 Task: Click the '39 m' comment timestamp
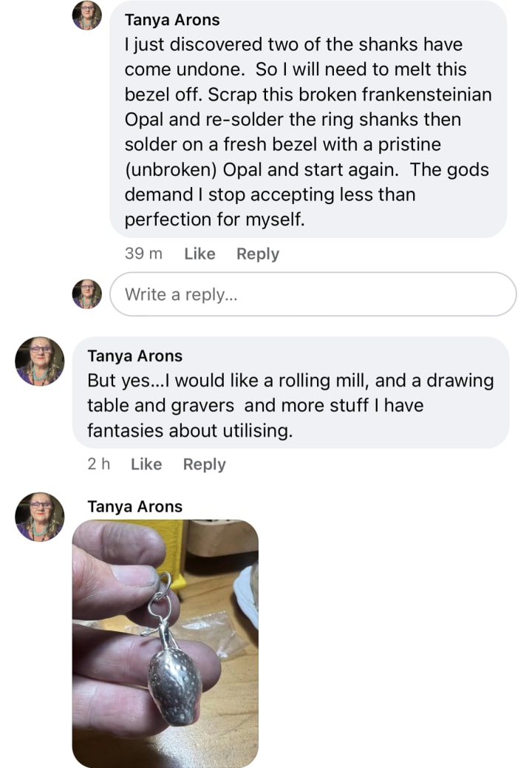tap(143, 254)
